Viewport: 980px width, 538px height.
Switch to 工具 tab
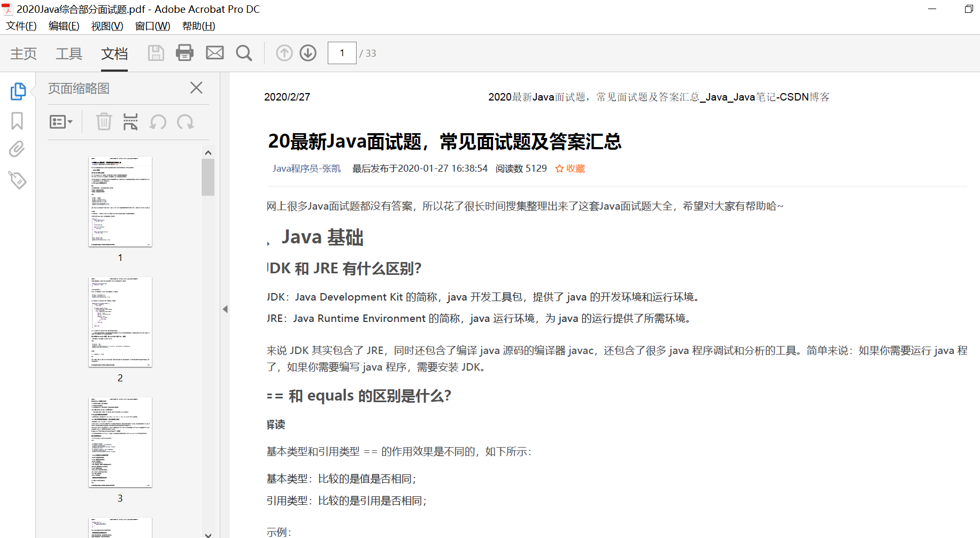[x=69, y=53]
